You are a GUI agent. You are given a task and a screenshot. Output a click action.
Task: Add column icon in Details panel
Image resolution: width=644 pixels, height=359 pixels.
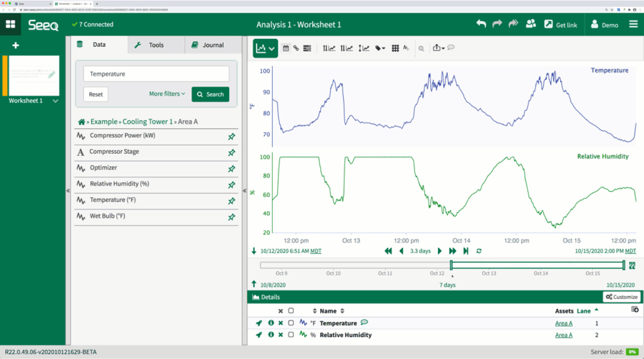click(x=635, y=310)
